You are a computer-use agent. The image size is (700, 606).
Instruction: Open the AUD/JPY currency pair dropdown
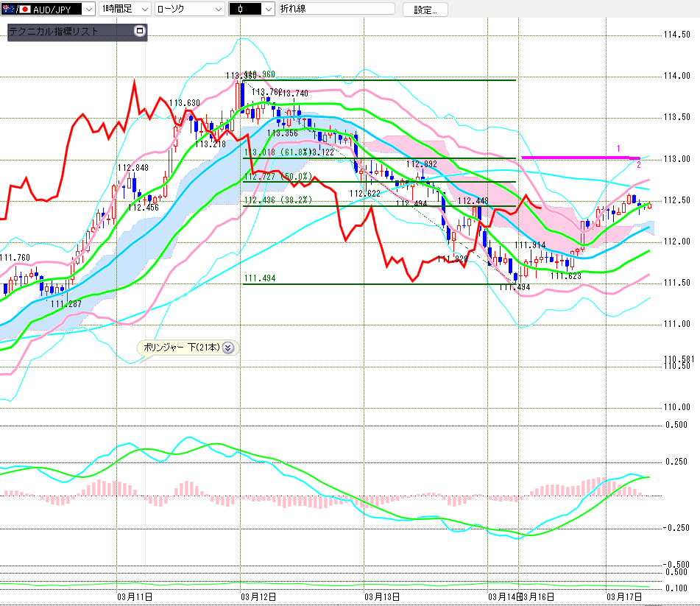(89, 10)
